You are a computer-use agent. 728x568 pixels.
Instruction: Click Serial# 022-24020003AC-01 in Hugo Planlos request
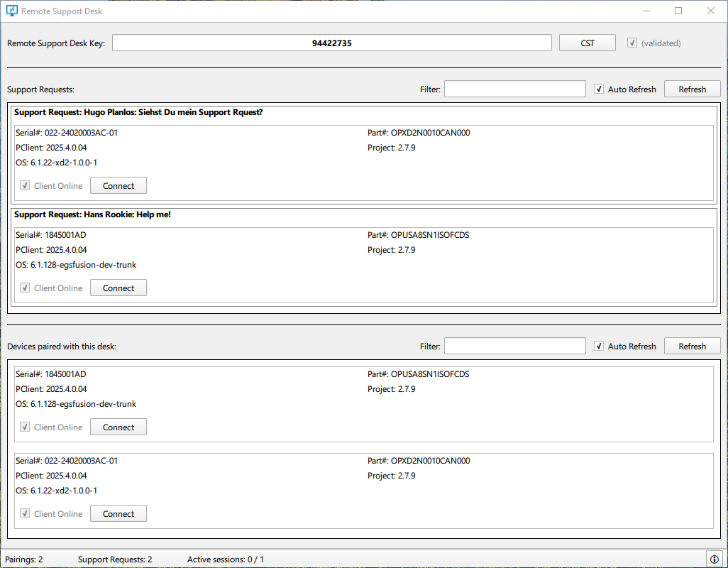(67, 132)
